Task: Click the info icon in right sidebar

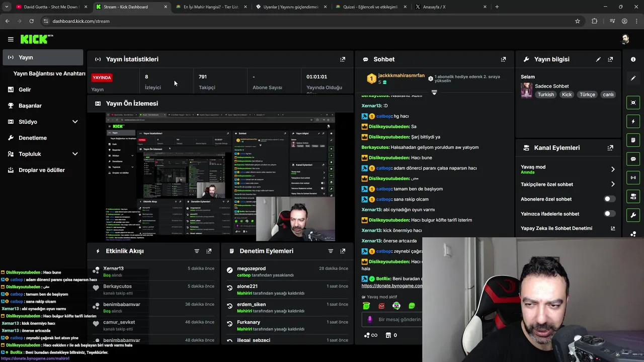Action: pyautogui.click(x=633, y=59)
